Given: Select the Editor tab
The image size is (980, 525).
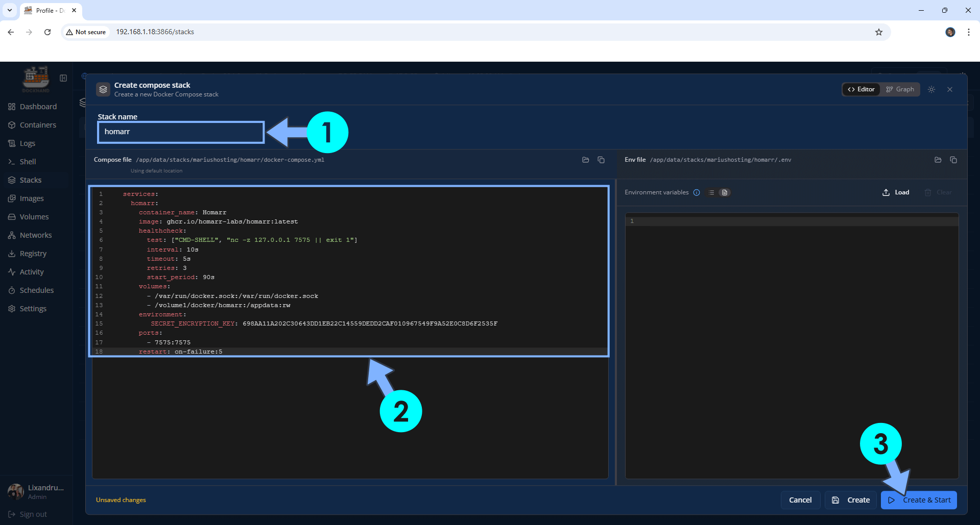Looking at the screenshot, I should click(x=861, y=89).
